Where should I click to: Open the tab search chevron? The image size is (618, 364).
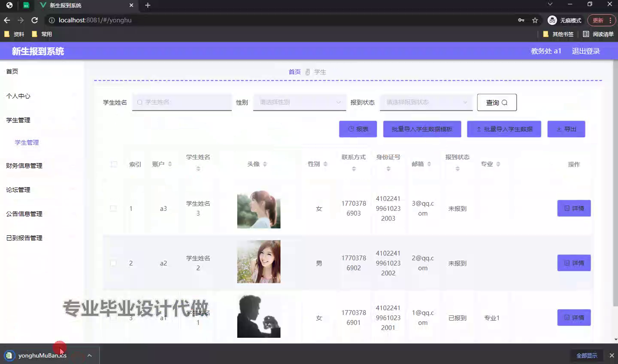tap(550, 4)
